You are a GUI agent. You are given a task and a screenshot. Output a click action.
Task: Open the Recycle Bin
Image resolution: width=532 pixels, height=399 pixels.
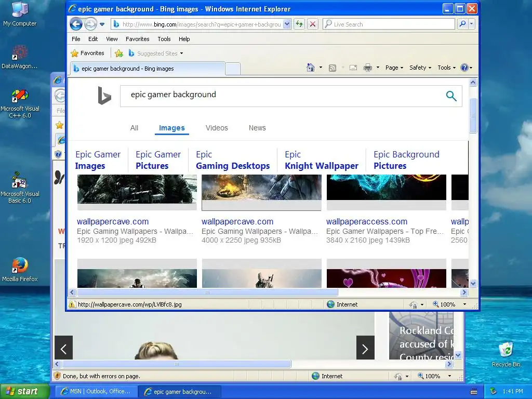506,354
